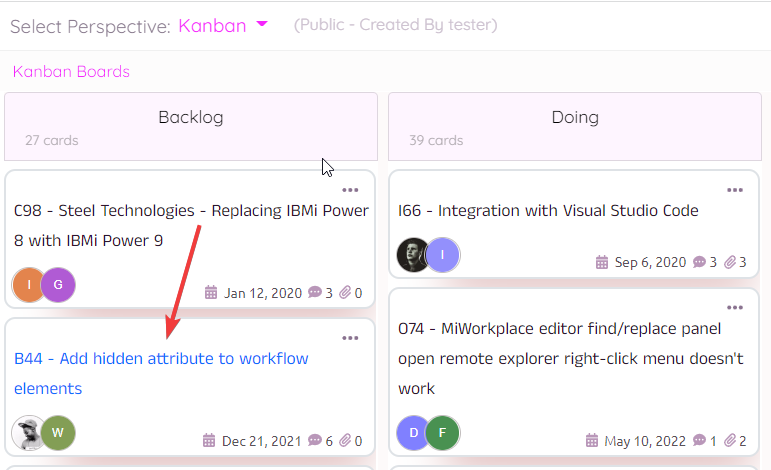The width and height of the screenshot is (771, 470).
Task: Open the Kanban perspective dropdown
Action: [x=222, y=26]
